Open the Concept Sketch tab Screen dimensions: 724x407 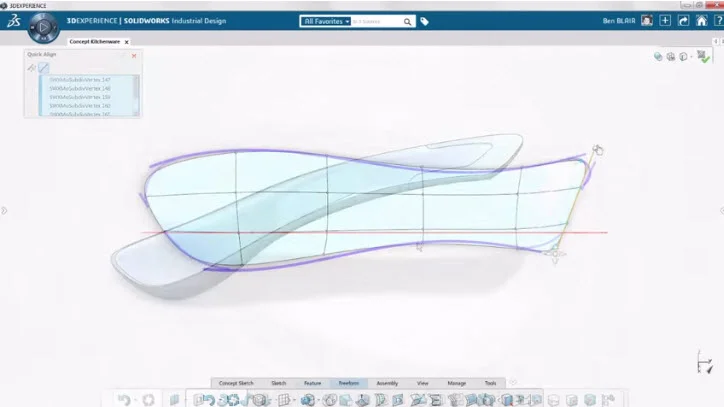pyautogui.click(x=236, y=383)
